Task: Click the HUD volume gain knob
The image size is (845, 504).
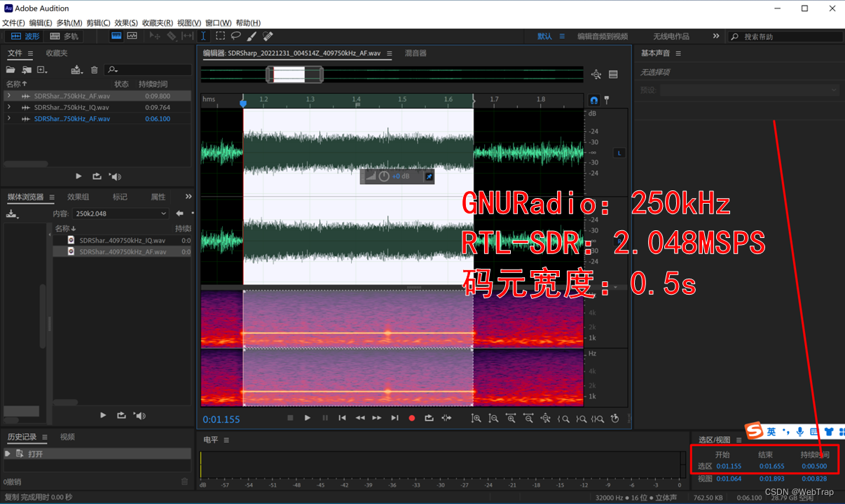Action: coord(384,176)
